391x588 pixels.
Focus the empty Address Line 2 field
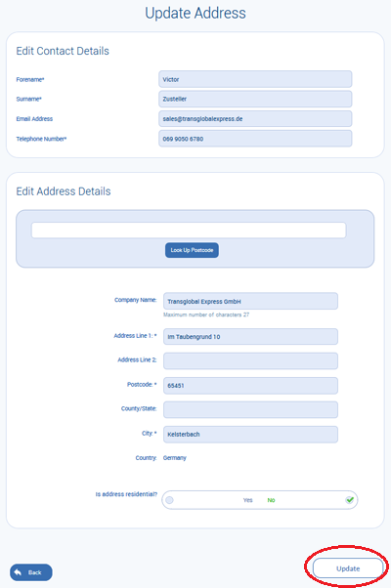tap(250, 360)
